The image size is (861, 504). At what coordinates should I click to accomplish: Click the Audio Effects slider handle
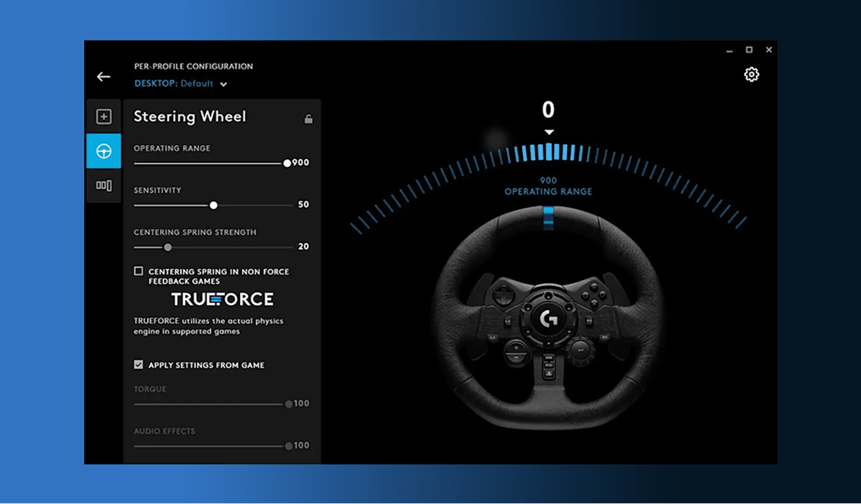(288, 446)
